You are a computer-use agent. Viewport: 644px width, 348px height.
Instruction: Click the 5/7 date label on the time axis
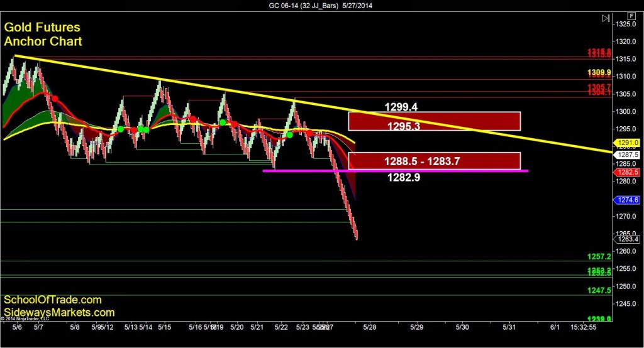click(38, 327)
